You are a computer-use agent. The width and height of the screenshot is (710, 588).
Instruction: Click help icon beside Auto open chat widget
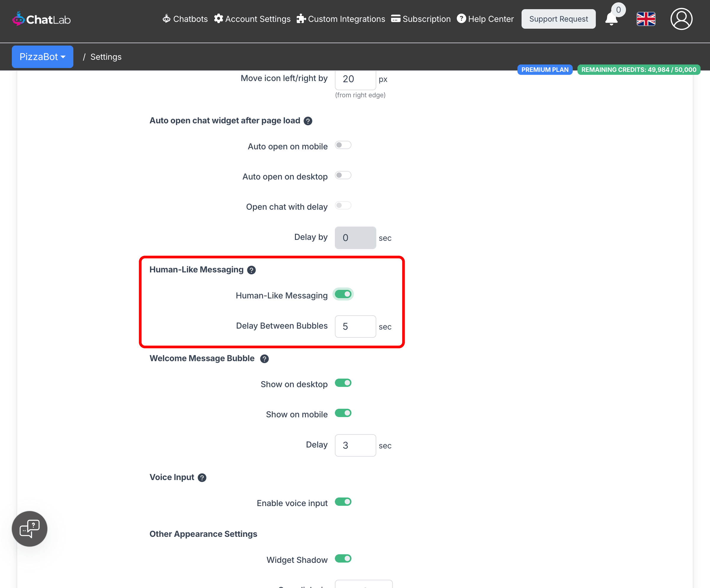point(308,121)
